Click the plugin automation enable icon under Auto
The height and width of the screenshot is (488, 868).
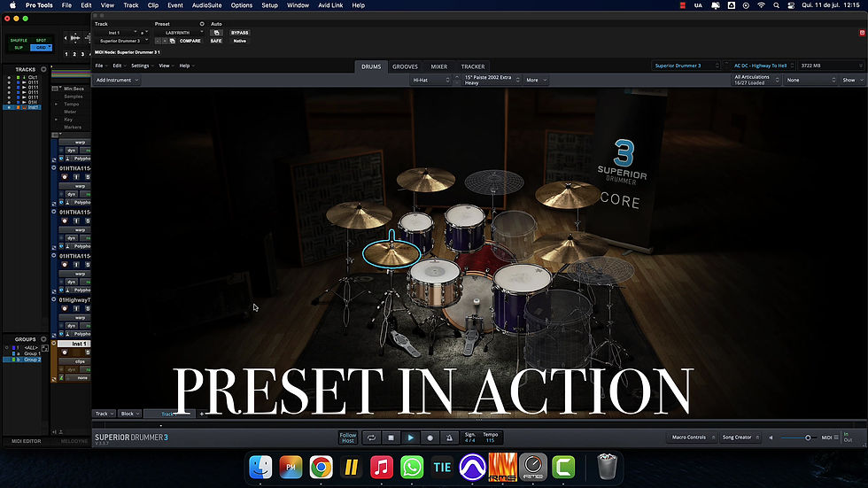point(216,33)
